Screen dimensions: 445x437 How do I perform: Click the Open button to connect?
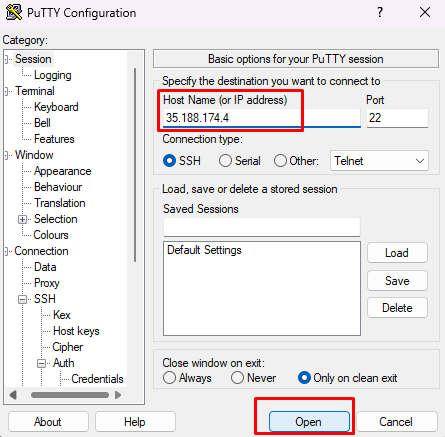309,422
